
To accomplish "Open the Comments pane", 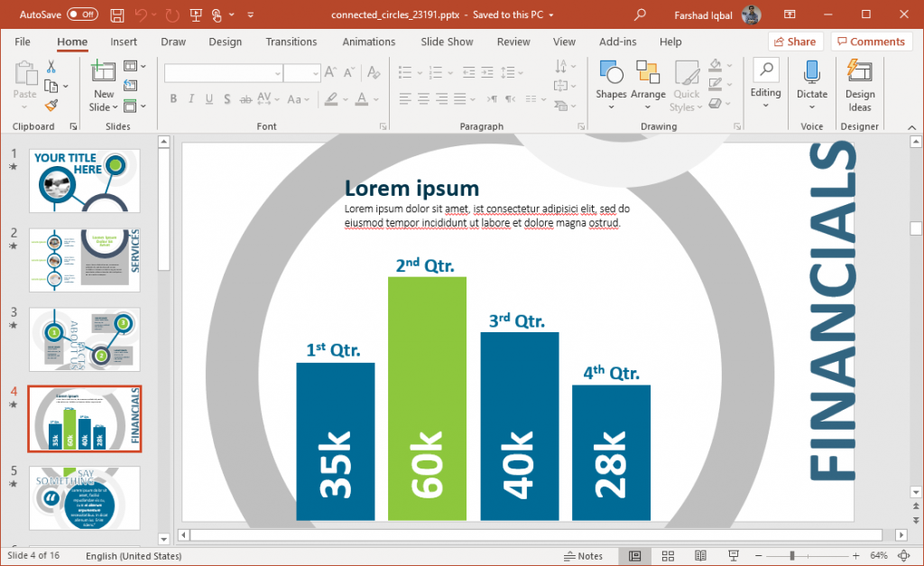I will tap(870, 41).
